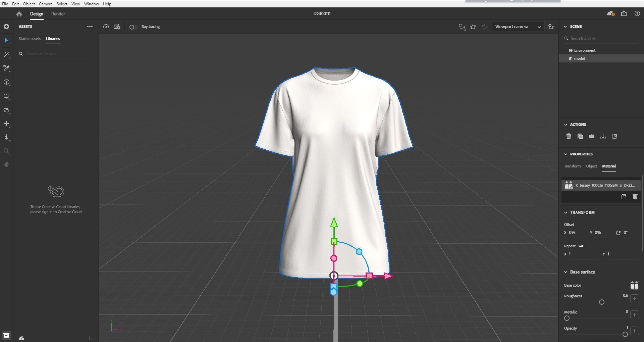Click the cloud sync status icon
Screen dimensions: 644x342
(x=610, y=14)
